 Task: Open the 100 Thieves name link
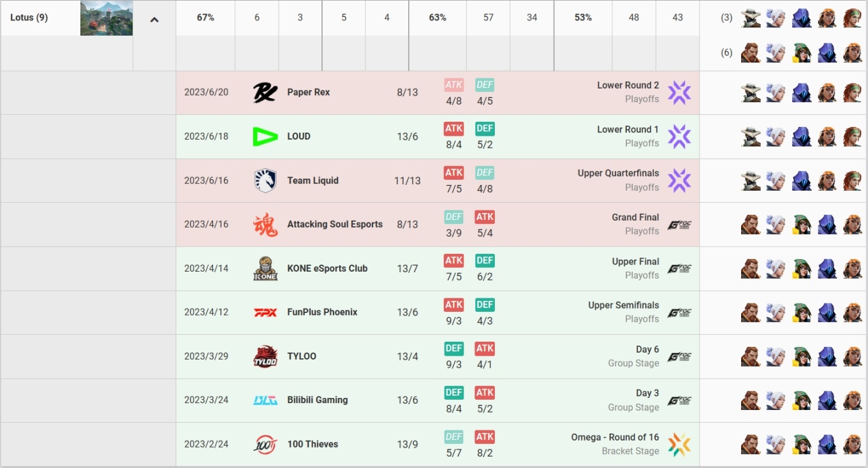313,444
